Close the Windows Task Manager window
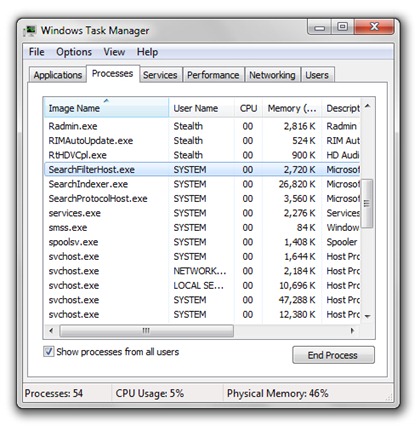Viewport: 420px width, 431px height. tap(374, 27)
